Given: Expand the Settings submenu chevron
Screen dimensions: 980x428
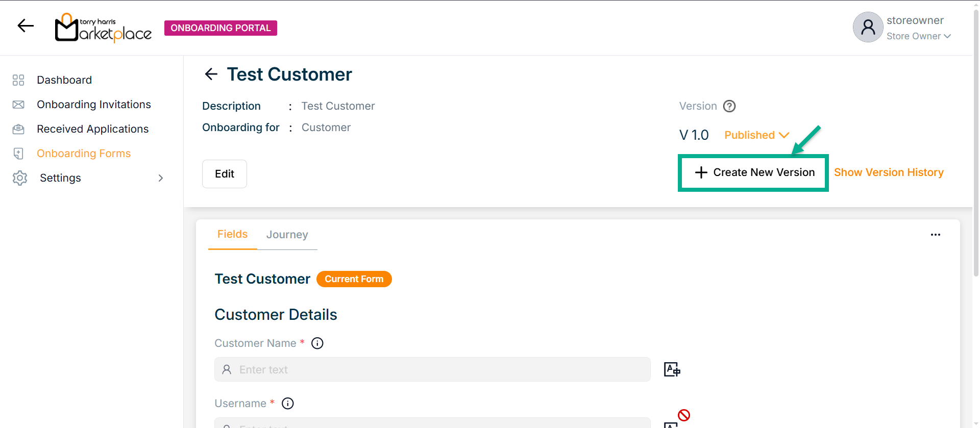Looking at the screenshot, I should (x=161, y=178).
